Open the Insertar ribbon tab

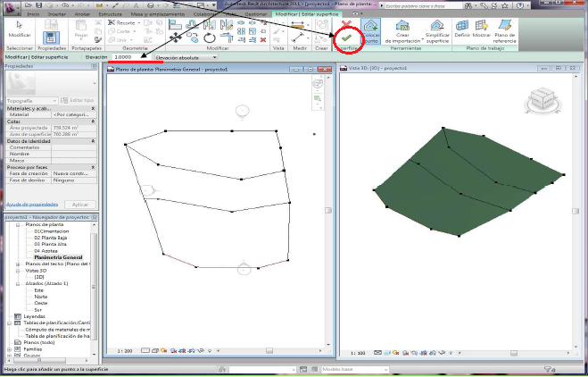click(56, 14)
